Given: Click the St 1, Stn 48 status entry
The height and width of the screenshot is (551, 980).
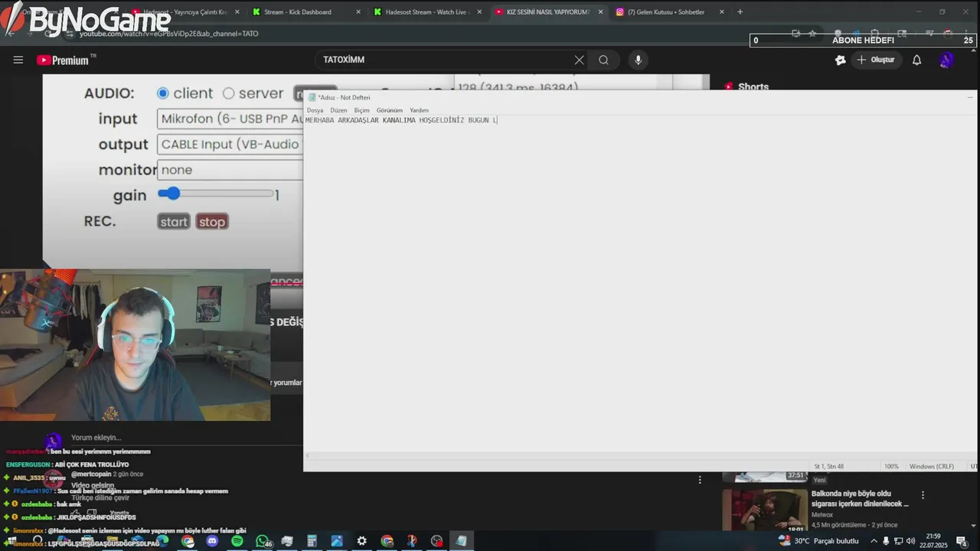Looking at the screenshot, I should click(829, 466).
